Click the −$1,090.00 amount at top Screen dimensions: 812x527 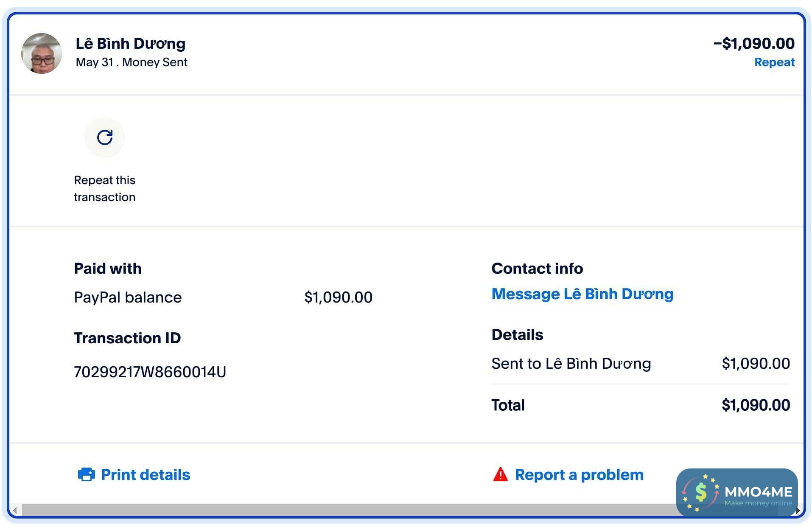pyautogui.click(x=754, y=43)
